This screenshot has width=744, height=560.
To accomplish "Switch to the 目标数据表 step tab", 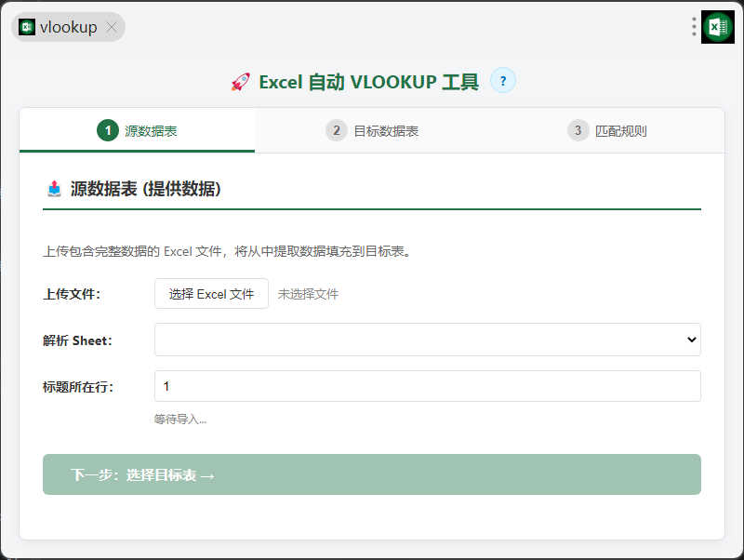I will 372,130.
